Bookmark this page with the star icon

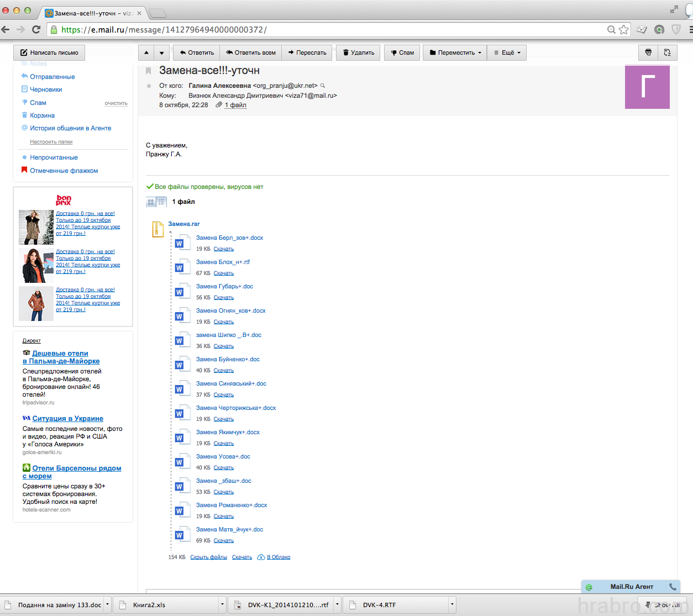point(624,30)
